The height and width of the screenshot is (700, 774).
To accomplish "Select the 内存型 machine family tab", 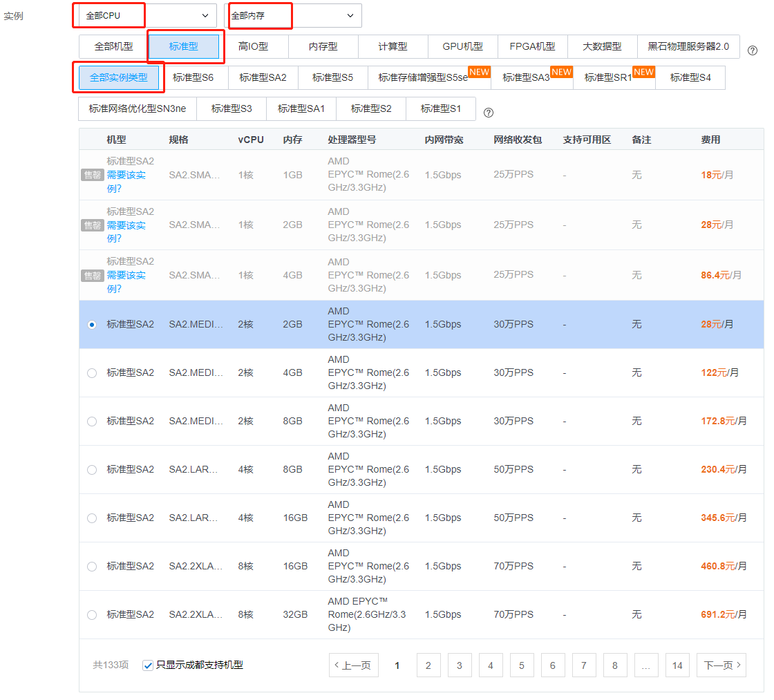I will [323, 46].
